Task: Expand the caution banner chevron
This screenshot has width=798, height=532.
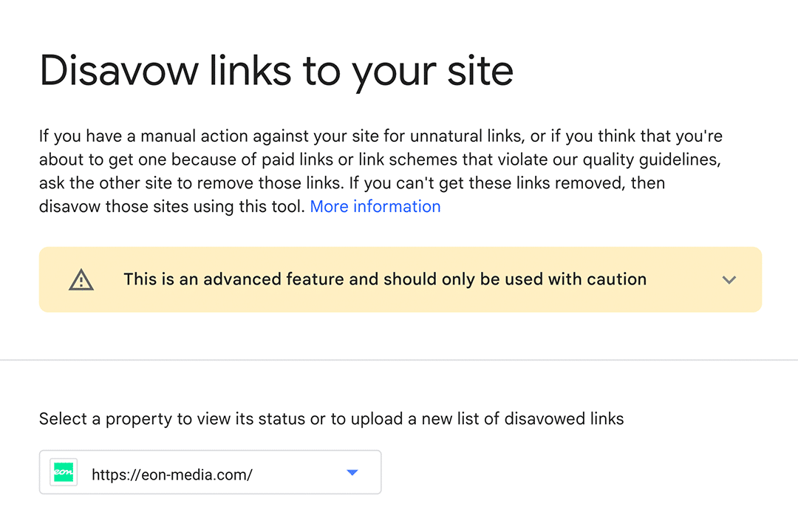Action: 729,280
